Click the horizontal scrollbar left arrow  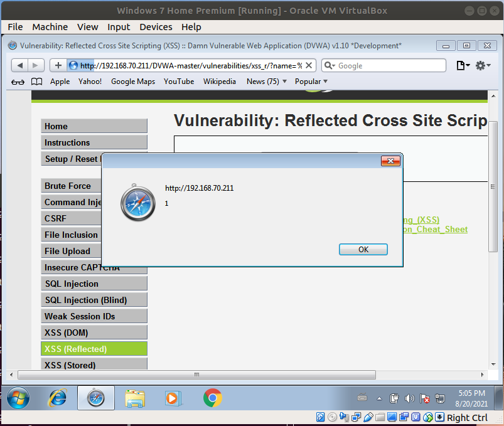(11, 375)
